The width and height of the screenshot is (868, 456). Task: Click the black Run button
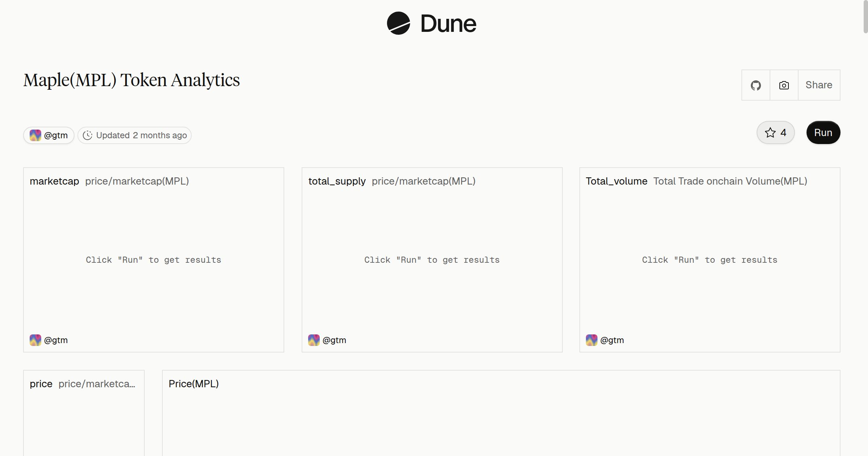(x=823, y=132)
